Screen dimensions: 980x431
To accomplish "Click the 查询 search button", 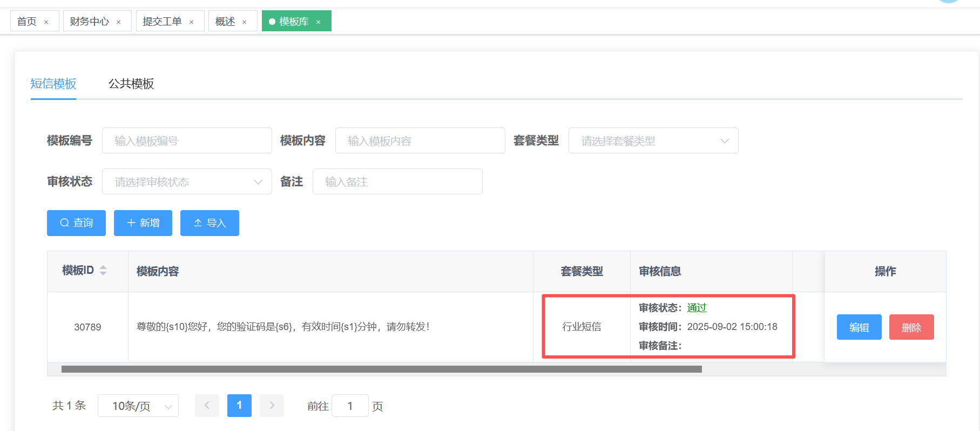I will 76,223.
